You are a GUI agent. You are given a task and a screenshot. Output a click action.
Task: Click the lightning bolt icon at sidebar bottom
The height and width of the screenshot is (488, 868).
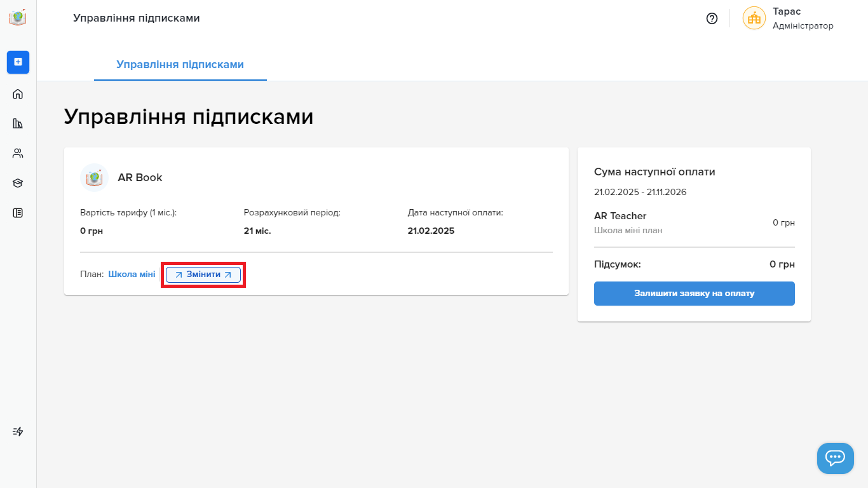pos(18,431)
